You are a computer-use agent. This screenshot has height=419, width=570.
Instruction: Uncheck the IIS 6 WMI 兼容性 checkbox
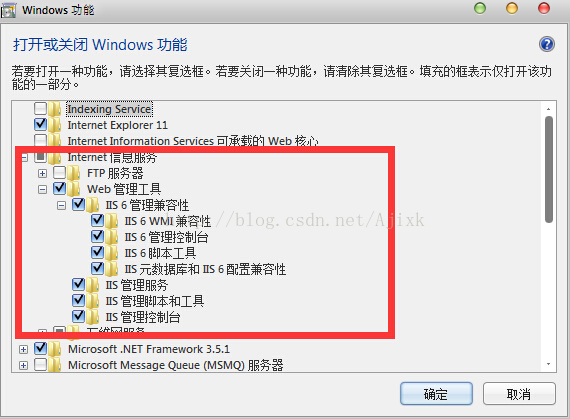point(97,220)
